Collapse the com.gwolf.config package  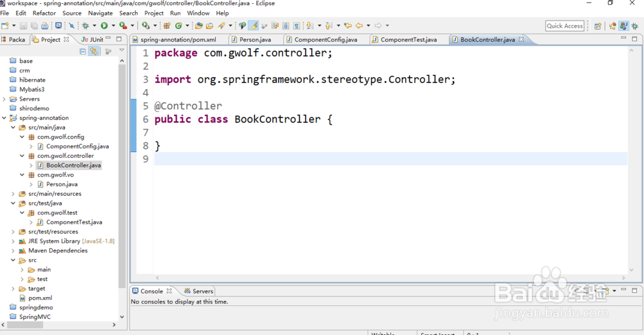coord(22,137)
